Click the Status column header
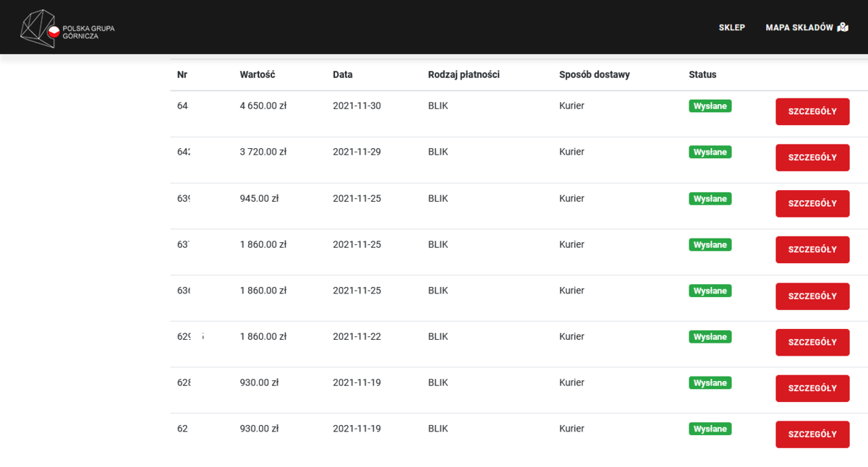 tap(702, 74)
